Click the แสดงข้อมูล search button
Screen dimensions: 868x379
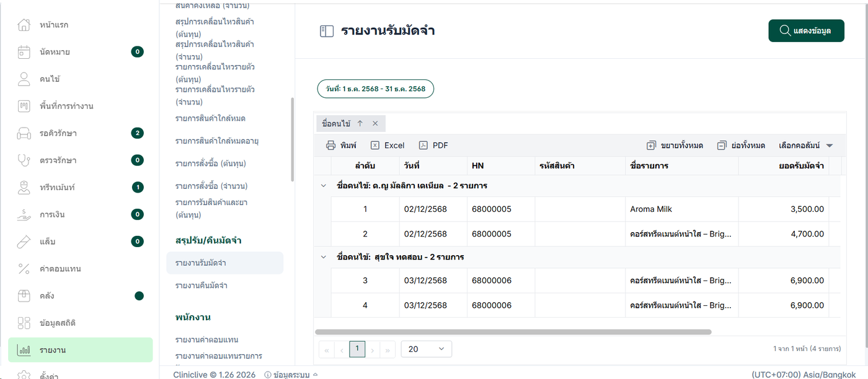[806, 31]
